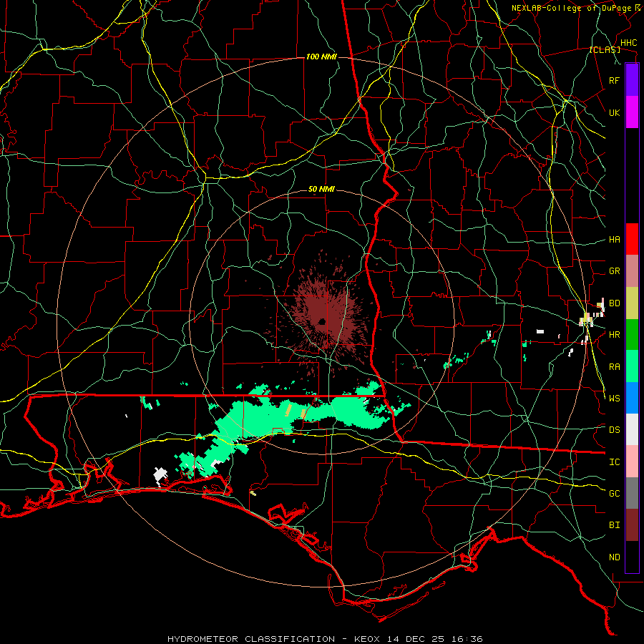Click the WS legend label
Viewport: 644px width, 644px height.
(x=614, y=399)
